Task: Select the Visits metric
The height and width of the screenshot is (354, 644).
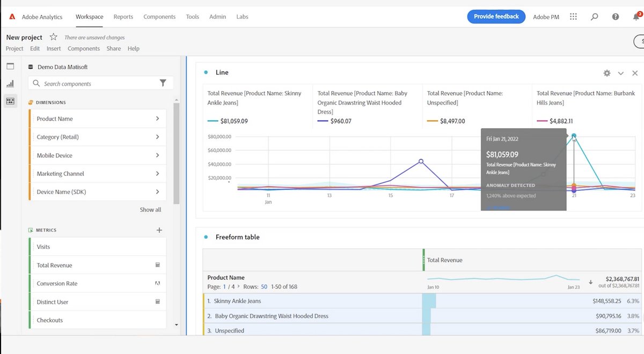Action: (97, 247)
